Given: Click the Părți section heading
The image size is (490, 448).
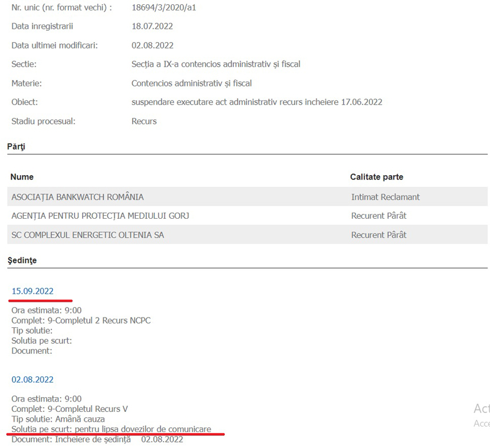Looking at the screenshot, I should 16,147.
